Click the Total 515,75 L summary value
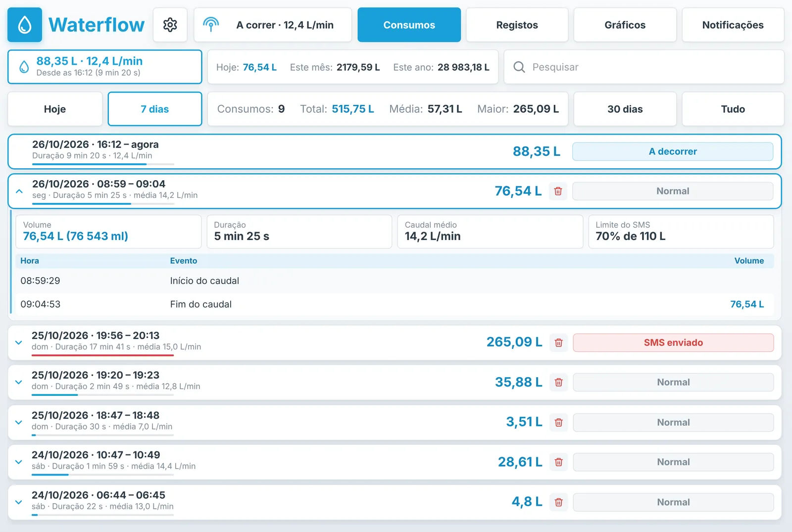Image resolution: width=792 pixels, height=532 pixels. pyautogui.click(x=353, y=109)
